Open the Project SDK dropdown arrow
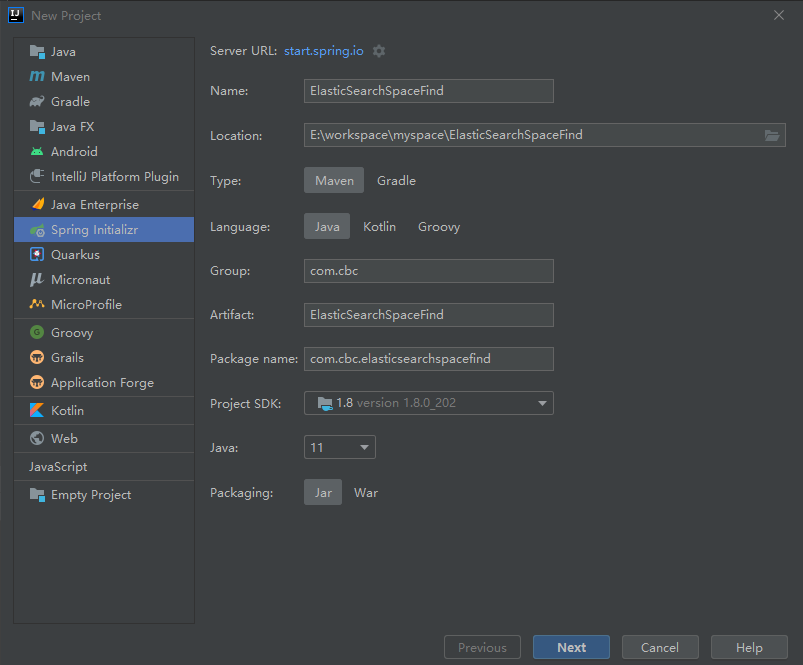The height and width of the screenshot is (665, 803). (x=542, y=403)
